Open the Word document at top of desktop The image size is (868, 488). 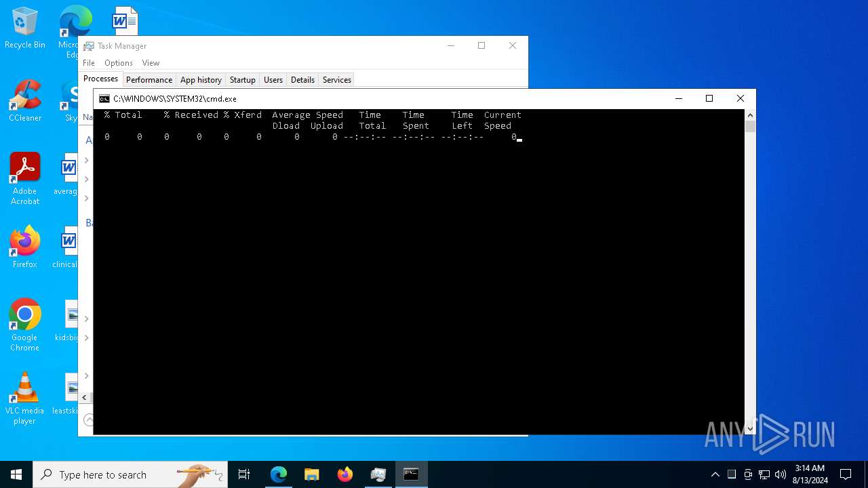coord(125,20)
